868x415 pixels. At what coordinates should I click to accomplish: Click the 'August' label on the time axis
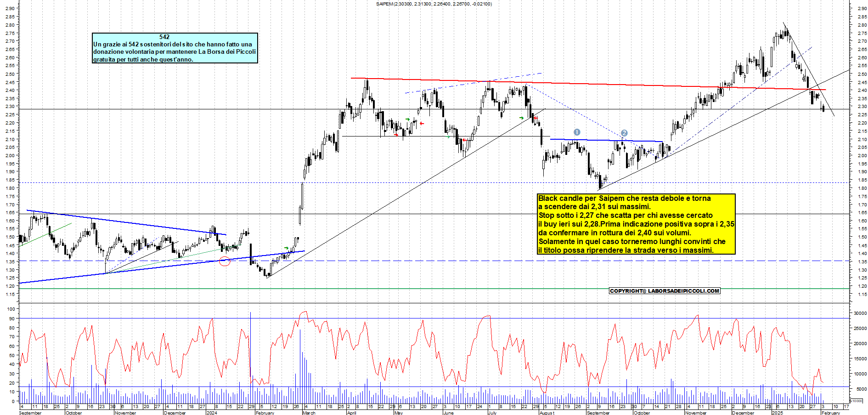click(x=547, y=413)
